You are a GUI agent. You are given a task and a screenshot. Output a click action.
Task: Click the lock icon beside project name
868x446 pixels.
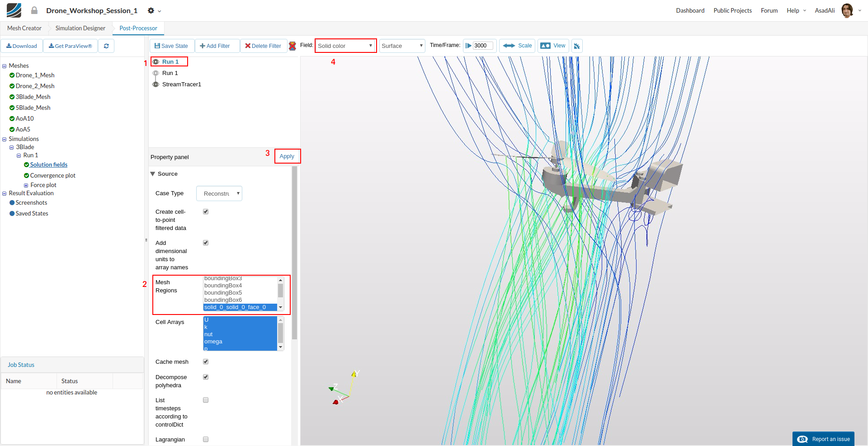pos(34,10)
